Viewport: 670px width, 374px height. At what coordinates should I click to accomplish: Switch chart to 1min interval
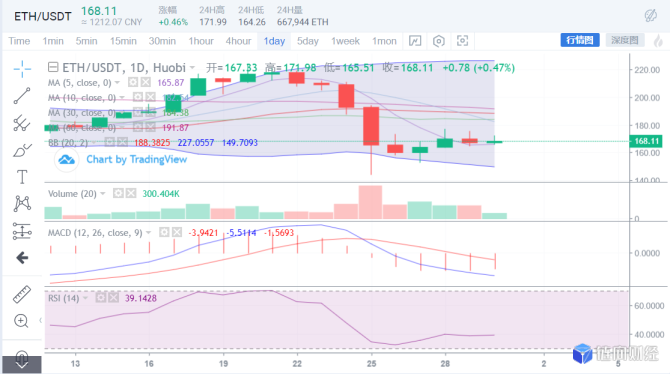[x=53, y=41]
